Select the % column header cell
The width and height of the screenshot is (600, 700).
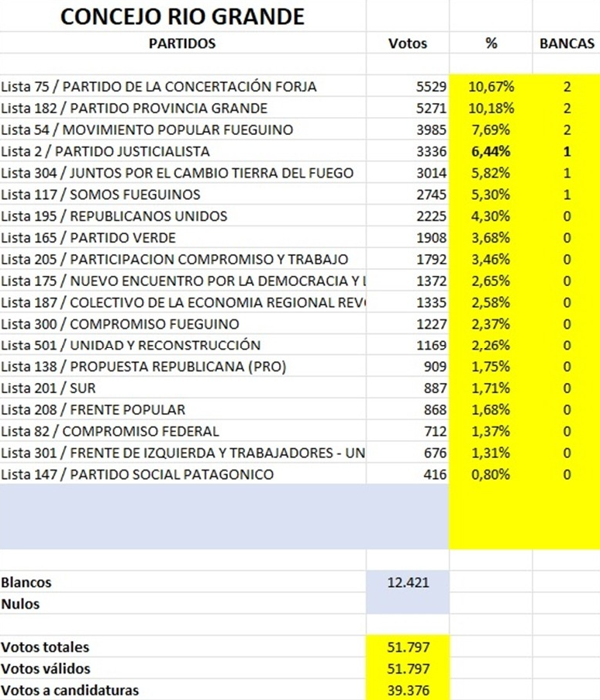[x=491, y=43]
